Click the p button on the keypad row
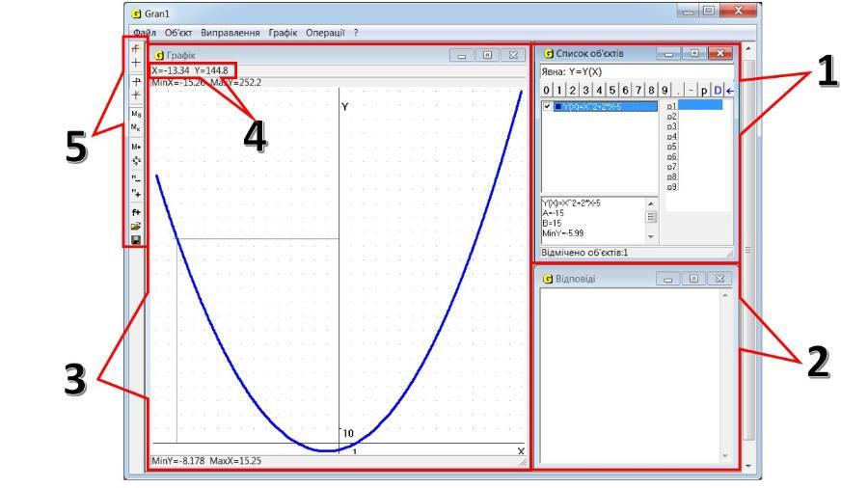Screen dimensions: 868x488 click(704, 91)
